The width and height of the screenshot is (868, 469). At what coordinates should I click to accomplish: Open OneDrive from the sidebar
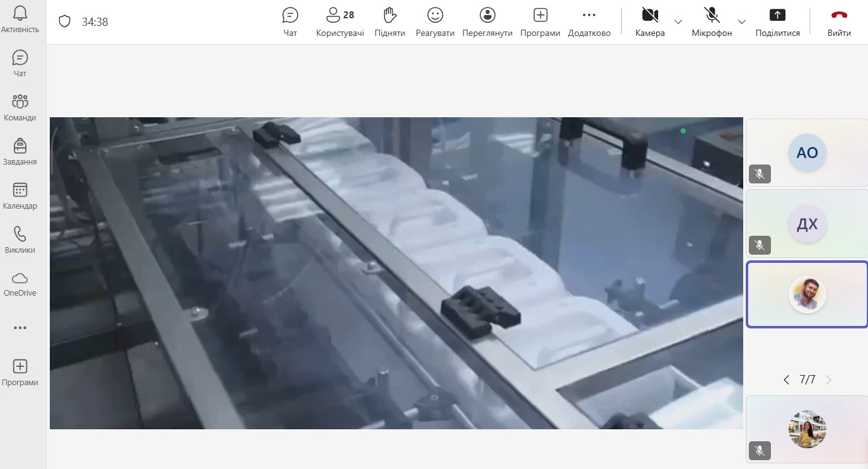tap(20, 284)
